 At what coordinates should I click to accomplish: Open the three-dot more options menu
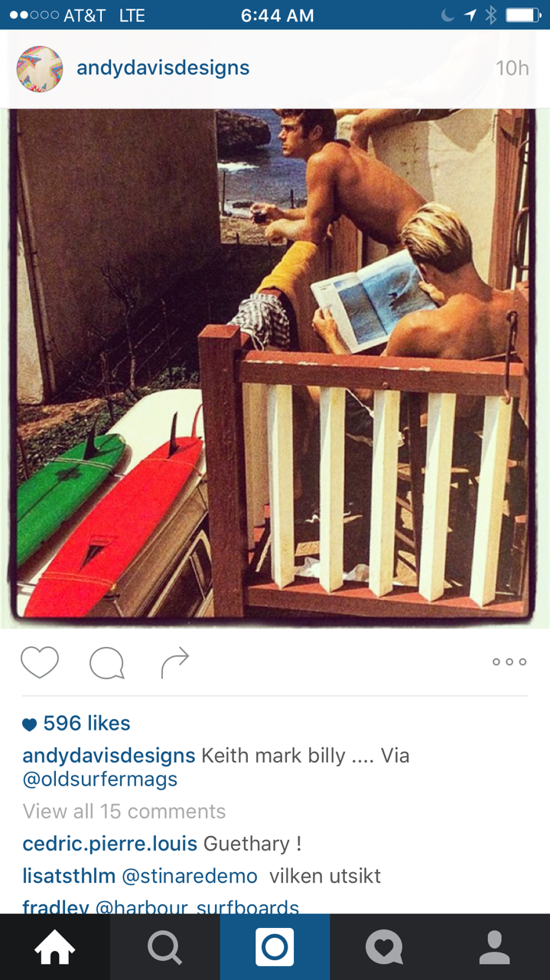pos(509,662)
